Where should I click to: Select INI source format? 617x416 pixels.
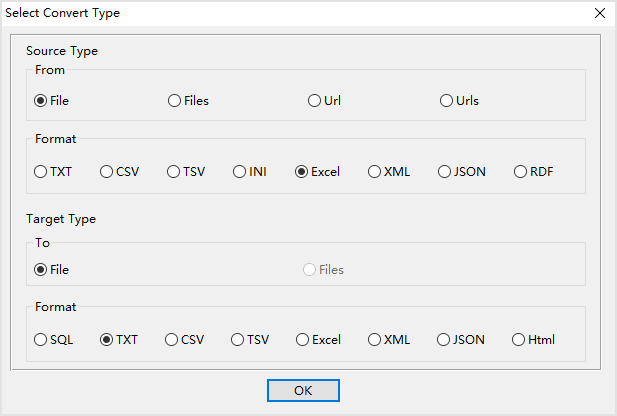click(x=241, y=171)
